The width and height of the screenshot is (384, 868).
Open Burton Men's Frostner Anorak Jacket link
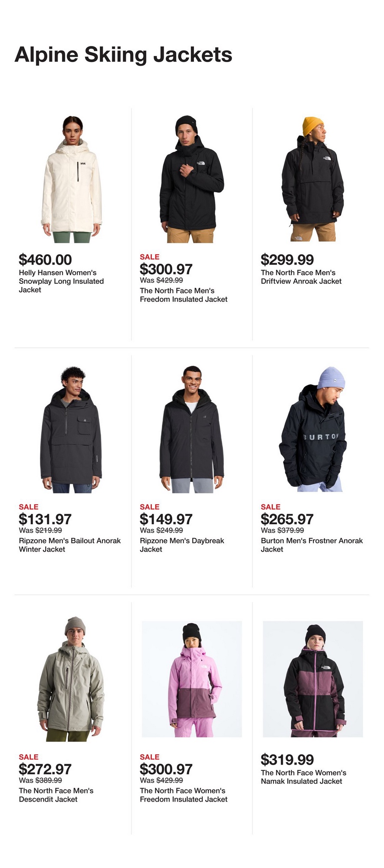click(312, 545)
